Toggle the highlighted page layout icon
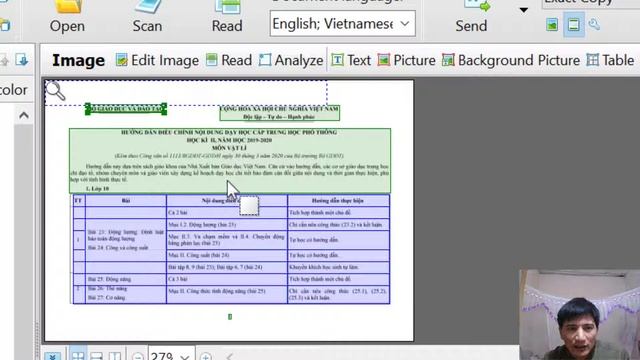 573,24
